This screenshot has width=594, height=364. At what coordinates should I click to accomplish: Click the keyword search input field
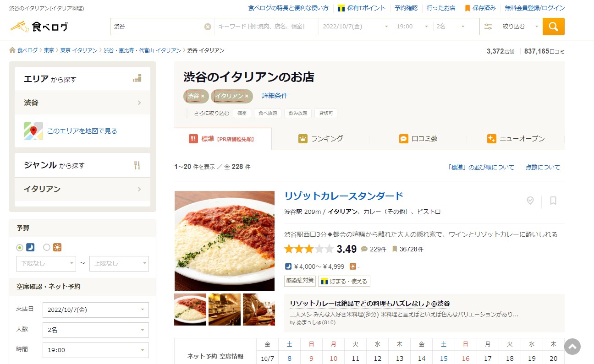(x=267, y=27)
